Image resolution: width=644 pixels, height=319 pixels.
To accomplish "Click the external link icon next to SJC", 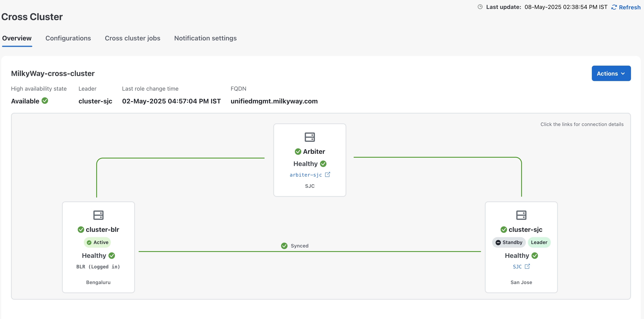I will [527, 266].
